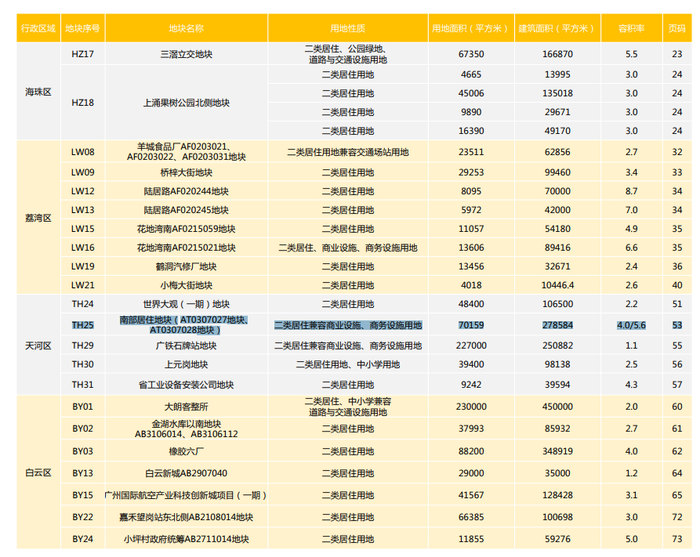Select the 用地面积(平方米) header

(471, 28)
